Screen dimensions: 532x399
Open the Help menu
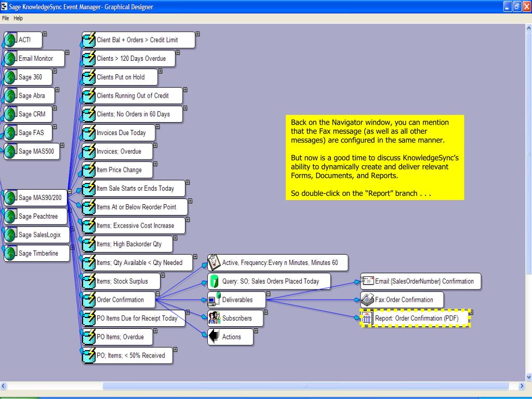[18, 18]
